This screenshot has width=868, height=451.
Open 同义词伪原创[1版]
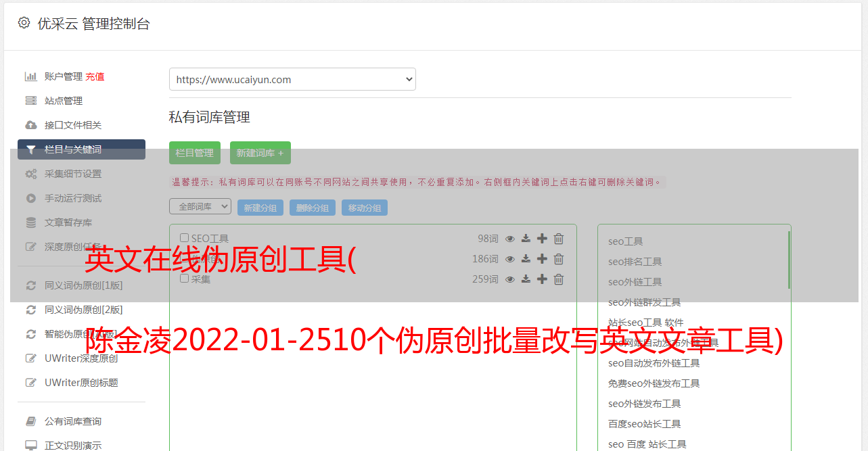point(84,285)
